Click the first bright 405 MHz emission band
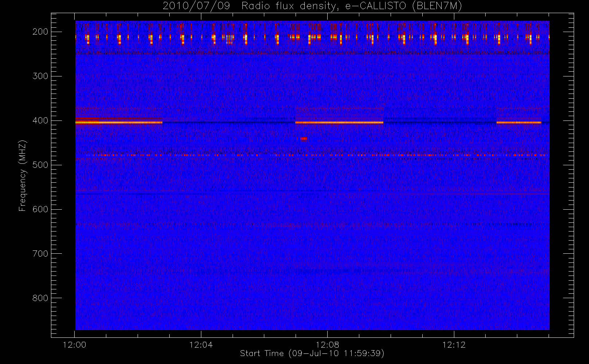Image resolution: width=589 pixels, height=364 pixels. pos(119,123)
